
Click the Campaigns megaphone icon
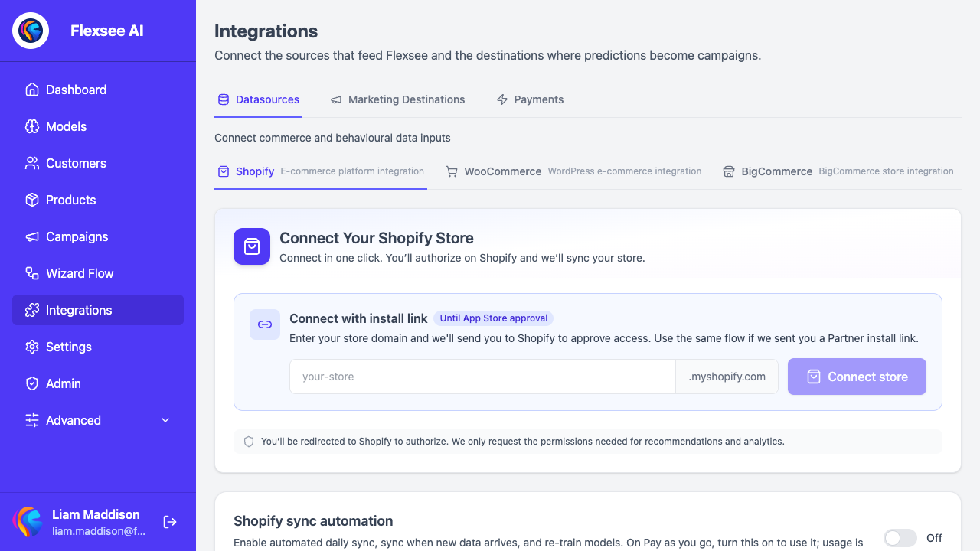[32, 236]
